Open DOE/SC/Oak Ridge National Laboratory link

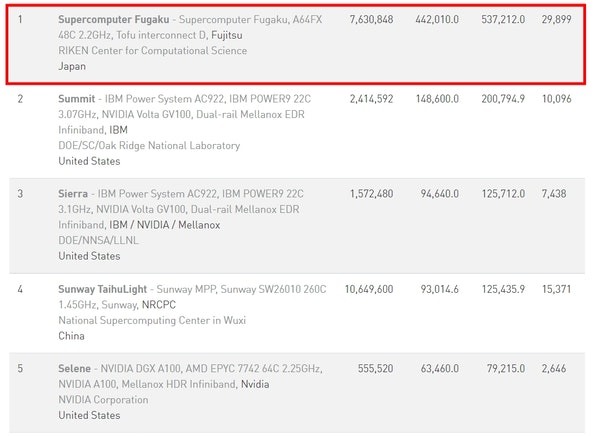(x=149, y=145)
